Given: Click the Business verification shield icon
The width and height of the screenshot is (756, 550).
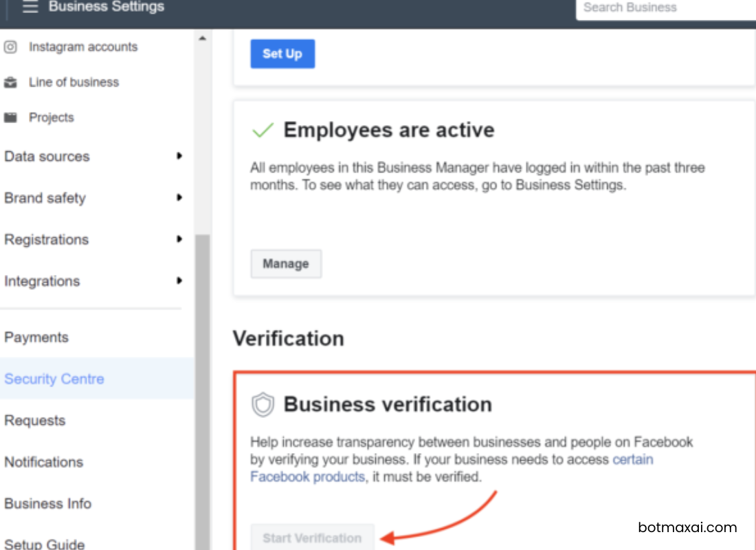Looking at the screenshot, I should click(x=264, y=405).
